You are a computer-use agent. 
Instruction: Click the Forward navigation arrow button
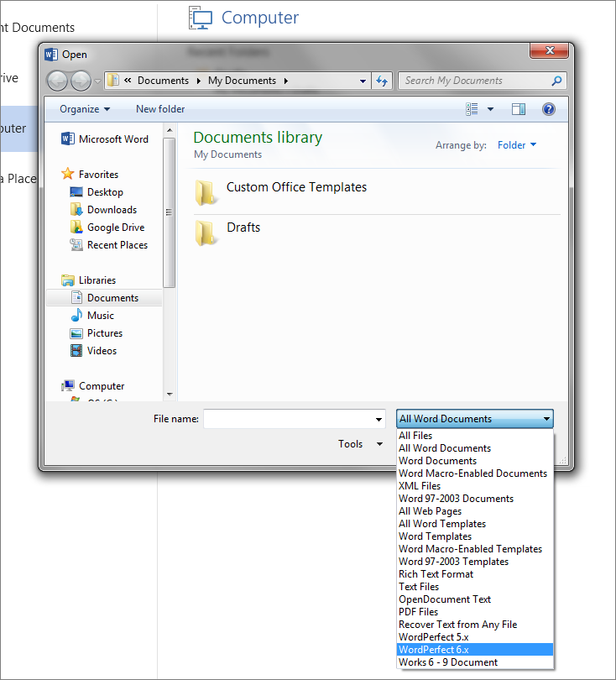click(x=81, y=81)
